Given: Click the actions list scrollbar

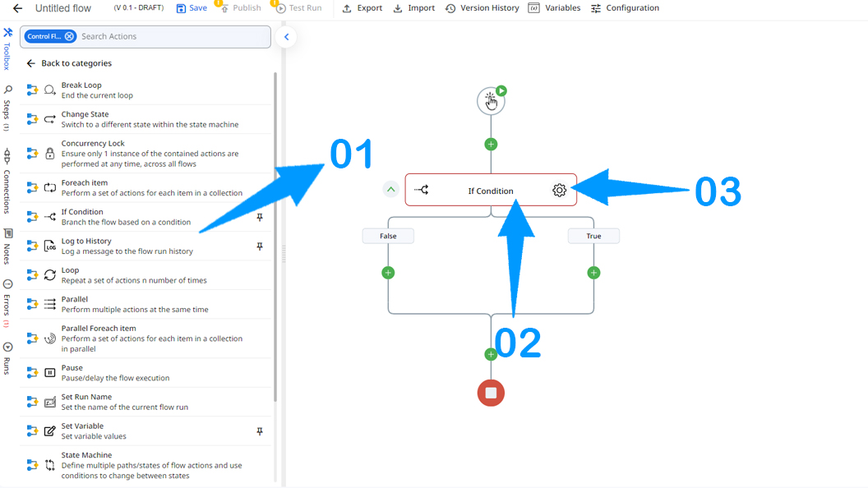Looking at the screenshot, I should [x=275, y=237].
